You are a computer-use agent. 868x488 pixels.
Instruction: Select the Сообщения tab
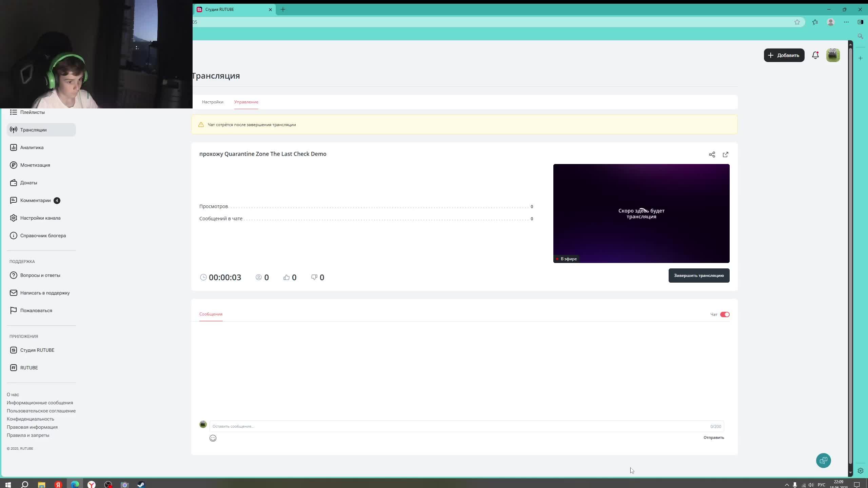click(x=211, y=314)
